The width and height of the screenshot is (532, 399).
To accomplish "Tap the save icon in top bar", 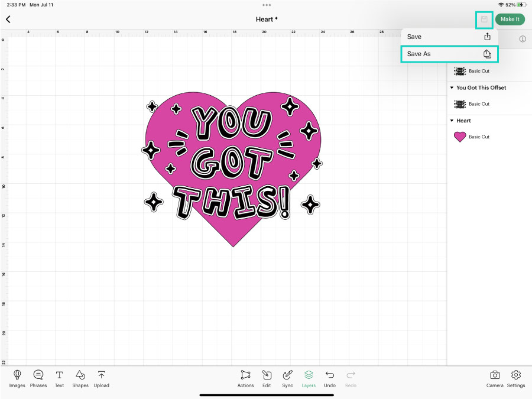I will coord(484,20).
